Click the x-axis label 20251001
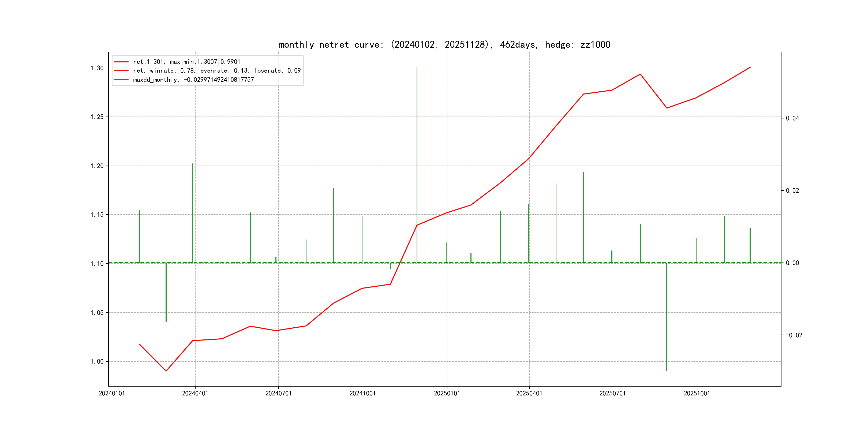868x434 pixels. coord(697,393)
